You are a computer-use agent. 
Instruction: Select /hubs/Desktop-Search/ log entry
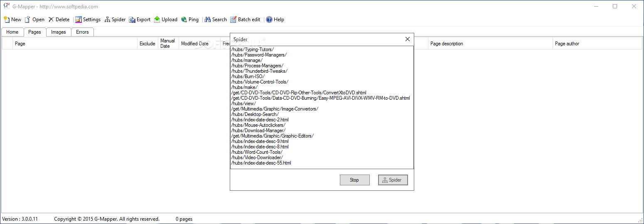[x=255, y=114]
